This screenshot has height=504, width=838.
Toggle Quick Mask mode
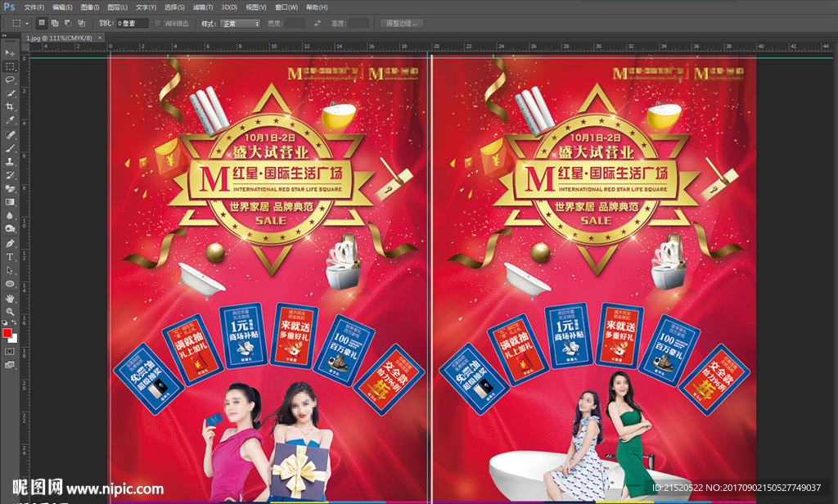point(10,351)
